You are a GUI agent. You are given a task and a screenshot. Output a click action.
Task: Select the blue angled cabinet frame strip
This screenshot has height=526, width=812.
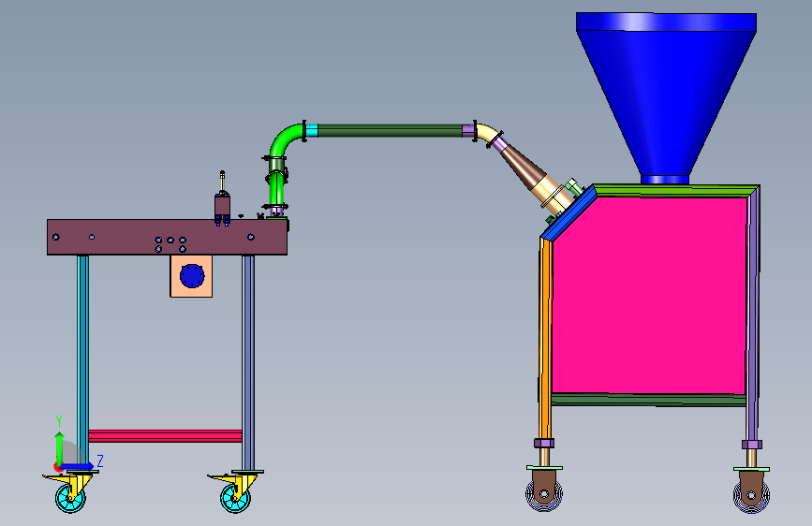568,213
